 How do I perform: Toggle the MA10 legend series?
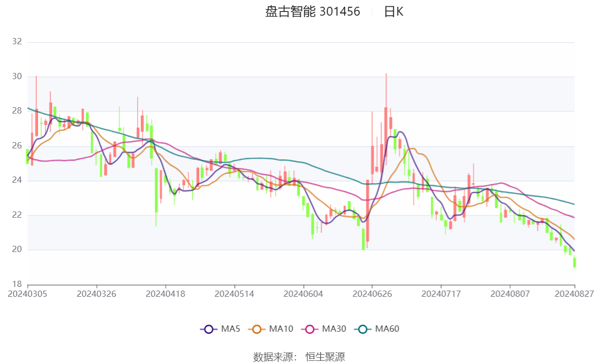pyautogui.click(x=271, y=329)
